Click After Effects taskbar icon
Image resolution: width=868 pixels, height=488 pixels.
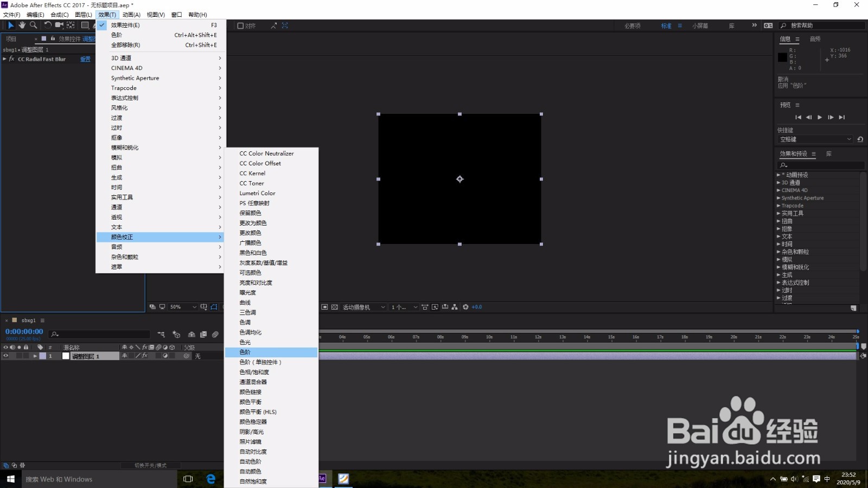click(322, 478)
